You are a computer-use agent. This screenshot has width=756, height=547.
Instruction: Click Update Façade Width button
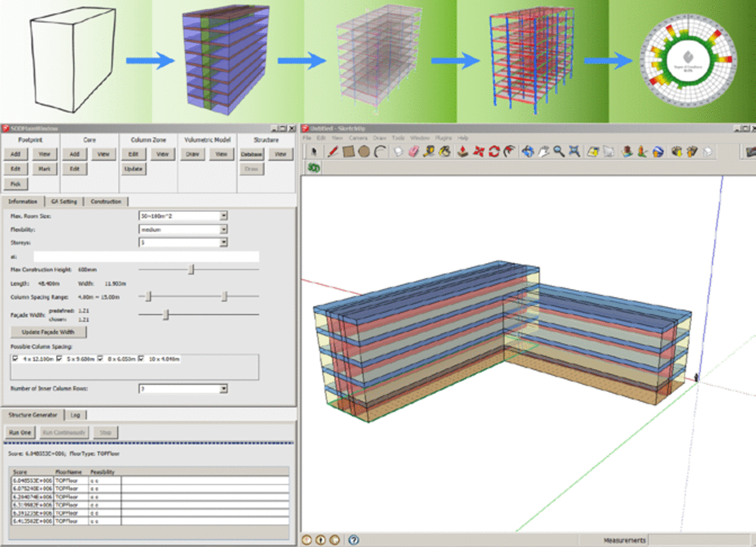tap(49, 332)
